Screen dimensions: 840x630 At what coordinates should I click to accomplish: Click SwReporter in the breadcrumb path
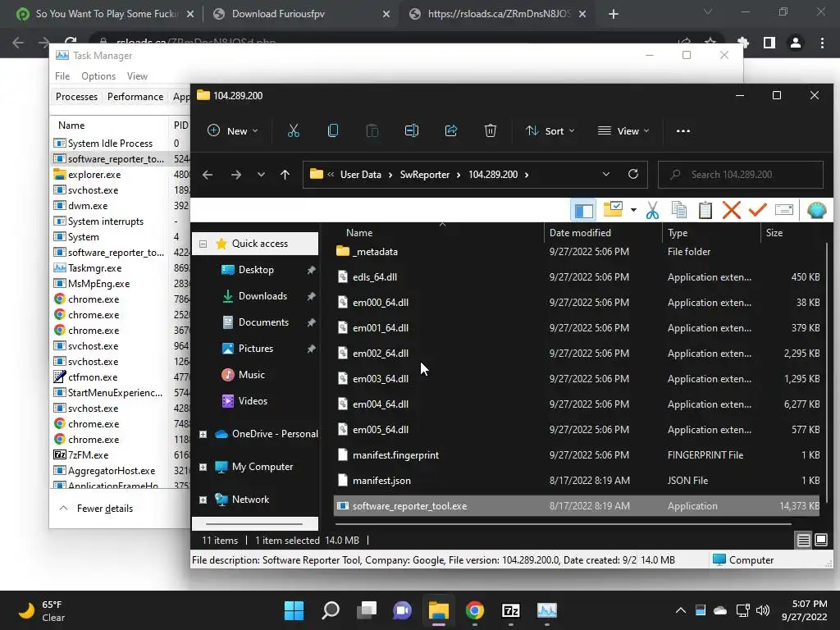click(x=425, y=175)
